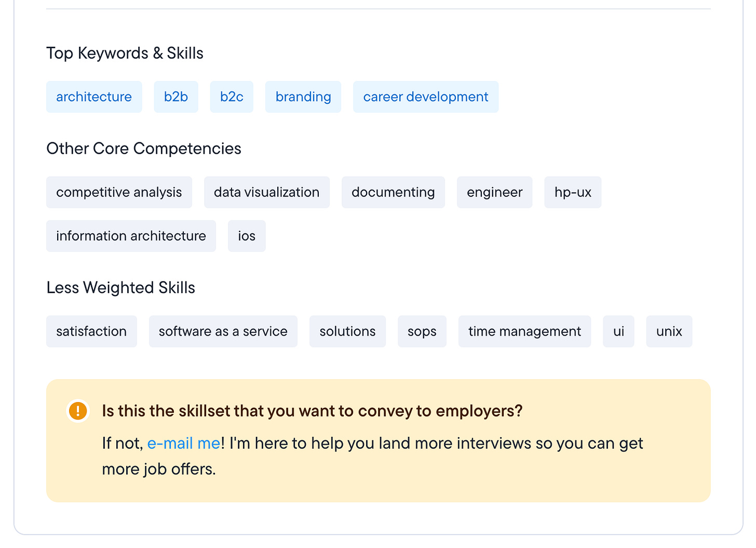Select the "time management" skill tag
This screenshot has height=548, width=756.
[x=524, y=331]
